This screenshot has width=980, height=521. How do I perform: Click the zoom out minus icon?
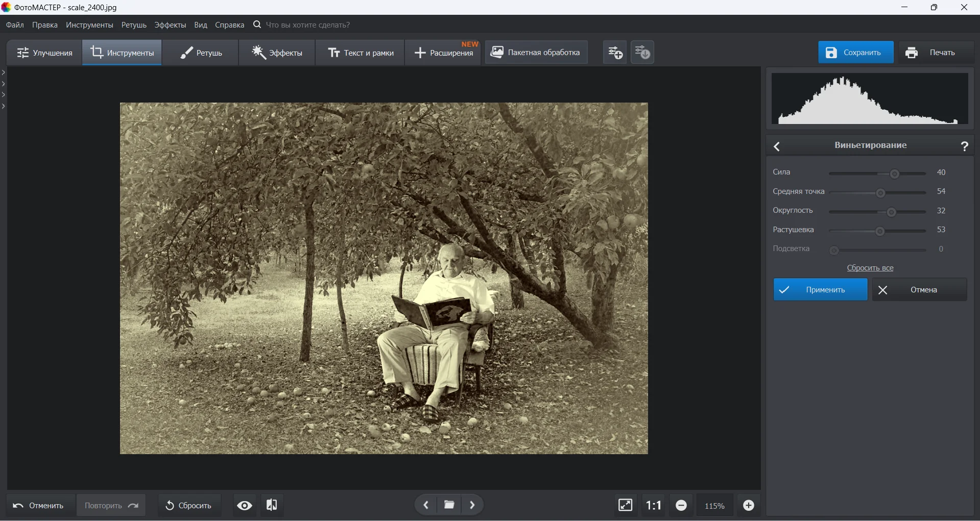[681, 505]
